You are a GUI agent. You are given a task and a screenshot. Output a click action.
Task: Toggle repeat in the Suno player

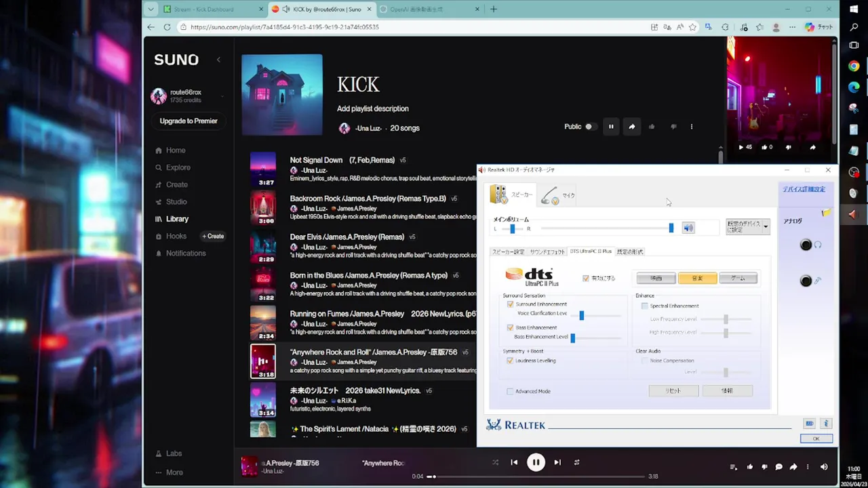click(577, 462)
